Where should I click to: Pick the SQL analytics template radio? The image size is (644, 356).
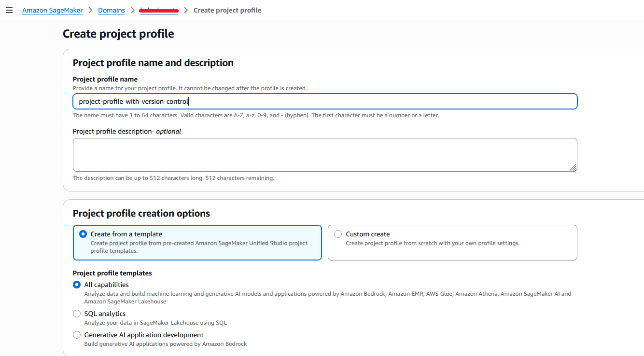pos(77,314)
